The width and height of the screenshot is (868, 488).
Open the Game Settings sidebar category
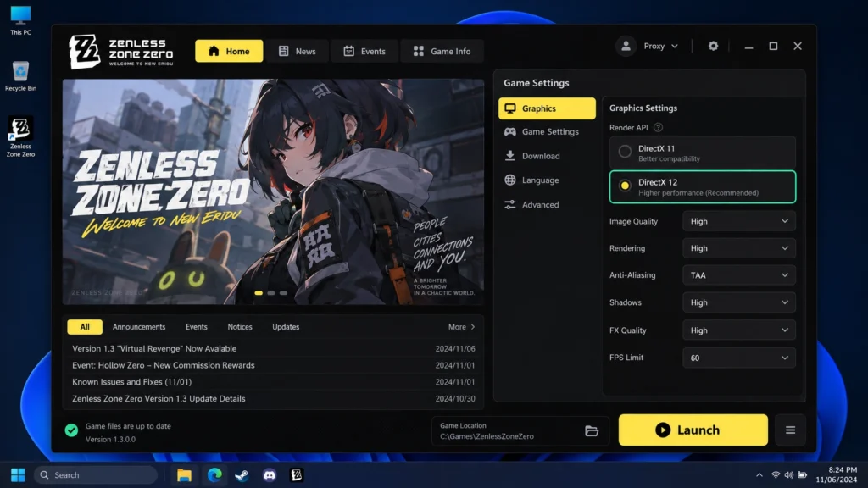[x=547, y=131]
